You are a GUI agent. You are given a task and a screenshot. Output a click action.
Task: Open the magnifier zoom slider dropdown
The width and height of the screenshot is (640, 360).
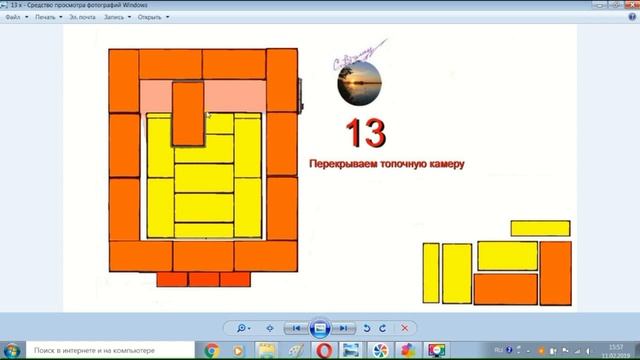[243, 328]
